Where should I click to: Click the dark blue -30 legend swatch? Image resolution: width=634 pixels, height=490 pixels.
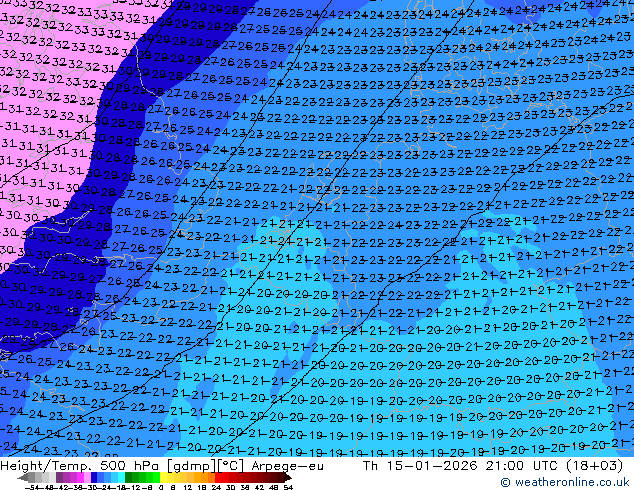(94, 478)
